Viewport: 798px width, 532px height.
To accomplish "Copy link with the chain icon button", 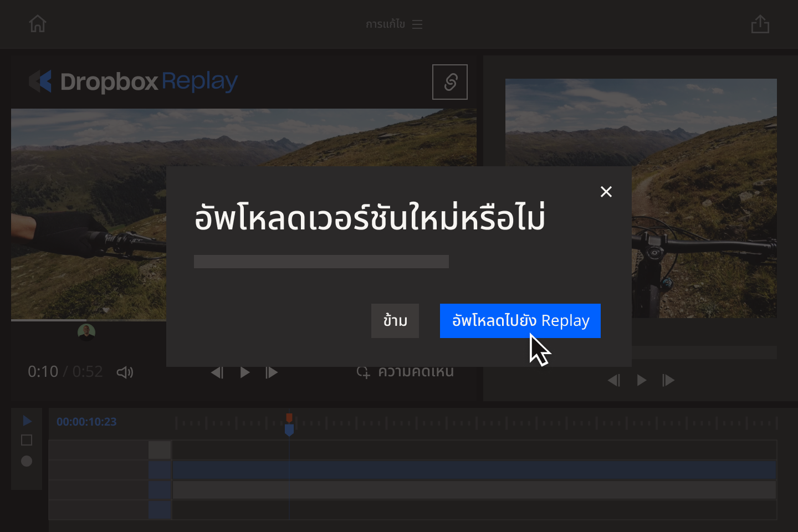I will coord(450,82).
